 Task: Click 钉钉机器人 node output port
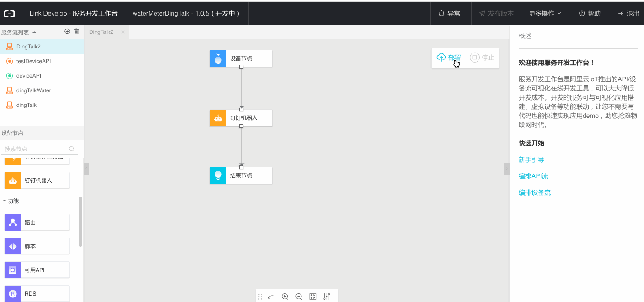tap(241, 126)
